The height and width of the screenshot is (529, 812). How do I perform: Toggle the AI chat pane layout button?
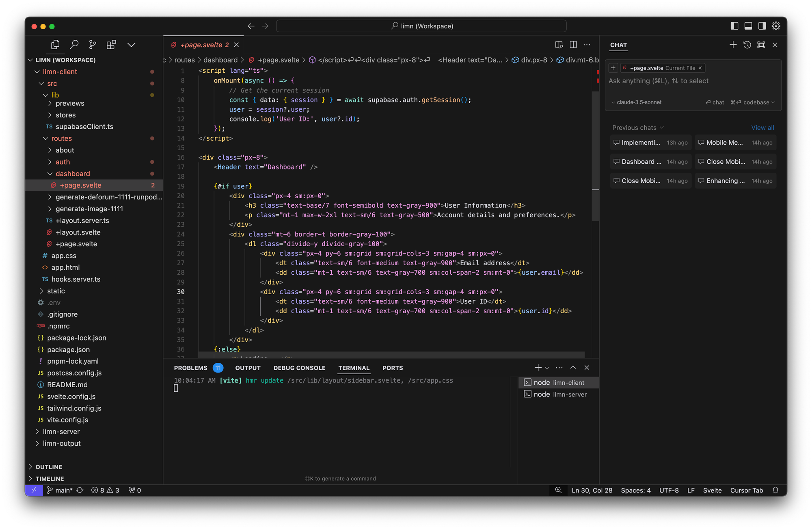(762, 26)
